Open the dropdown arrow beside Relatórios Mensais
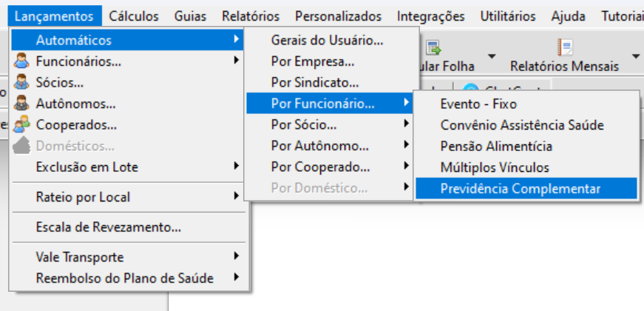Viewport: 644px width, 311px height. click(x=635, y=56)
